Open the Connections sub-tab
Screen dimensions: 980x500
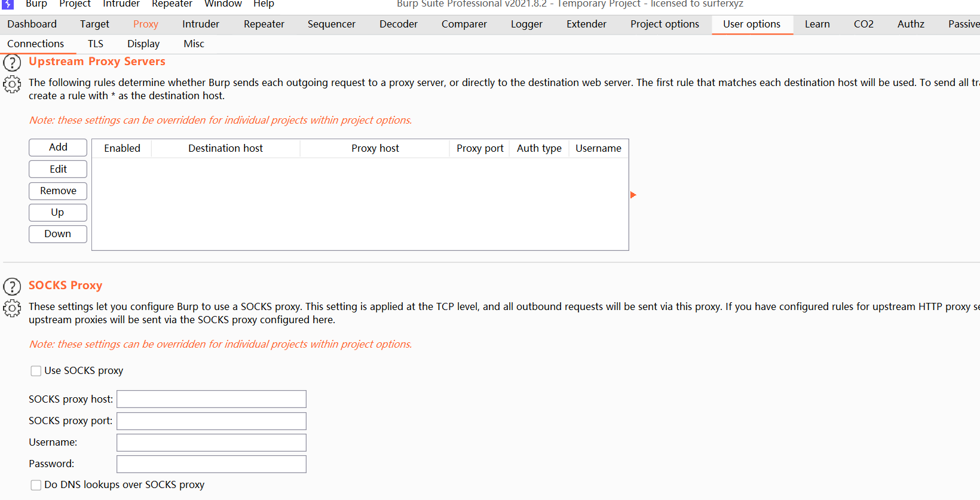coord(36,44)
